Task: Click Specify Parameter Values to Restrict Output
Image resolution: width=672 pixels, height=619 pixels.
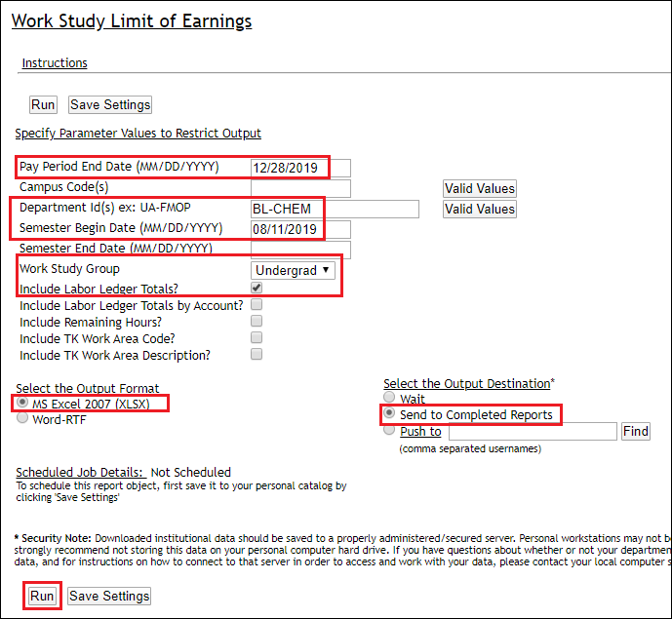Action: point(138,134)
